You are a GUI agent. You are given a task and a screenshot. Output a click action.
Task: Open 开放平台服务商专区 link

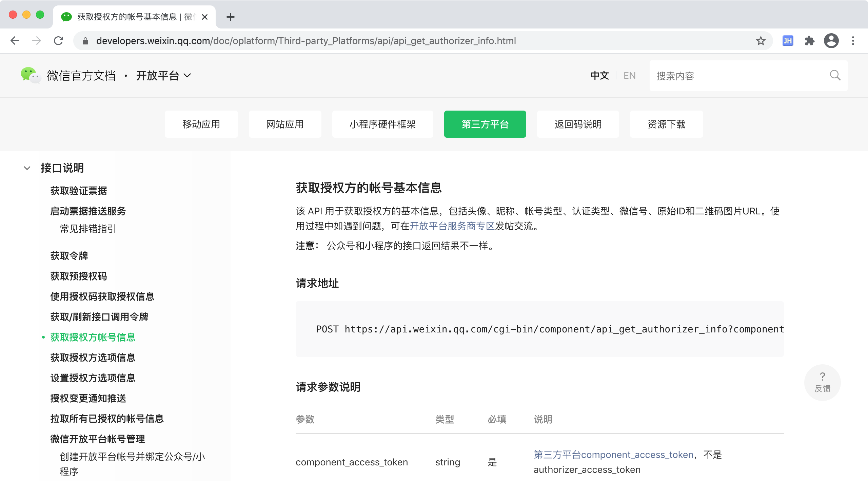pyautogui.click(x=452, y=226)
